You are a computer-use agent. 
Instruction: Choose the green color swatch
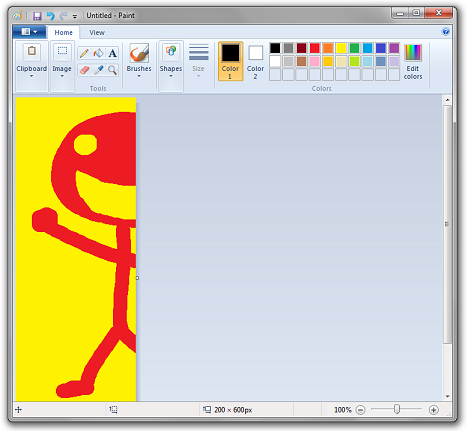coord(354,48)
